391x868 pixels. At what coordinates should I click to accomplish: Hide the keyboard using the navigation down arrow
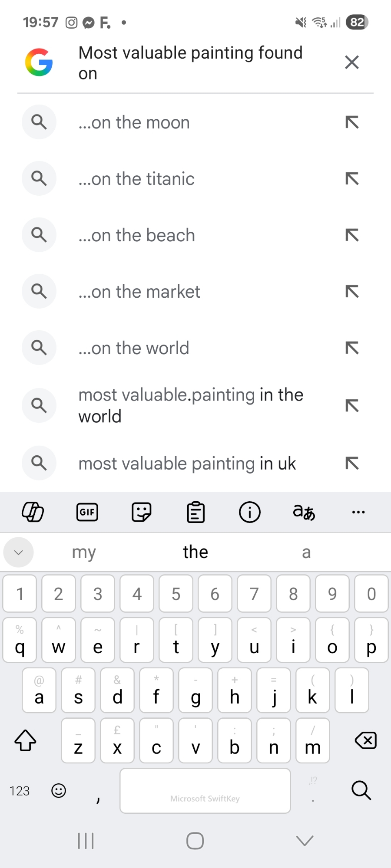click(x=305, y=841)
